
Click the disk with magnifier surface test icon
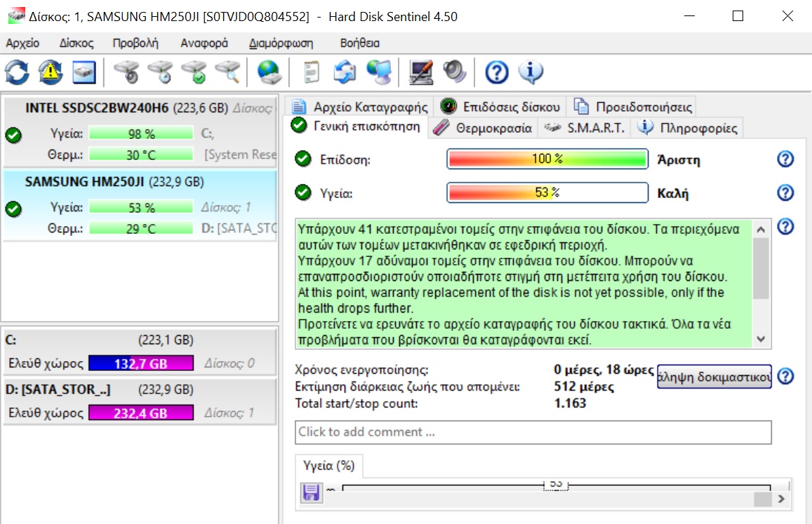(x=227, y=72)
